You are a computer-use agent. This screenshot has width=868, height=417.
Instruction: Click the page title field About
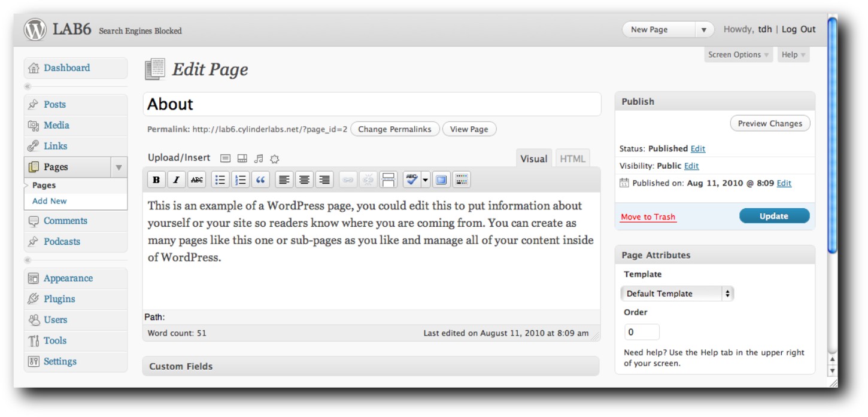[x=372, y=104]
